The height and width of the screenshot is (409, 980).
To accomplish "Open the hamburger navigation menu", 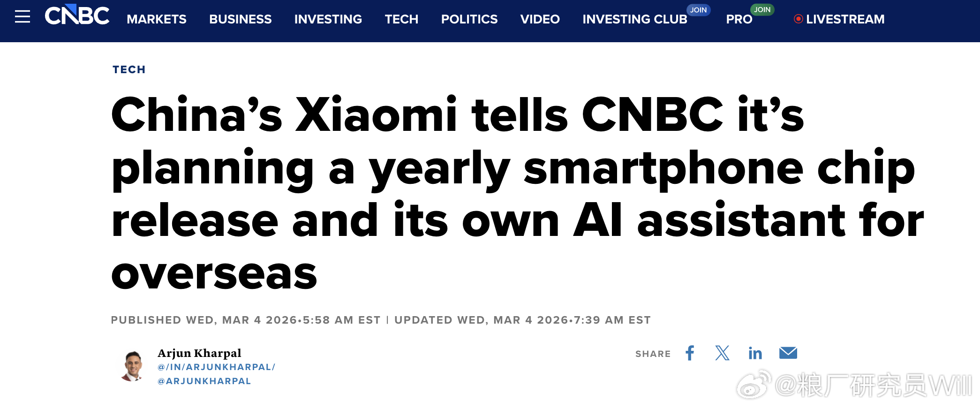I will coord(22,17).
